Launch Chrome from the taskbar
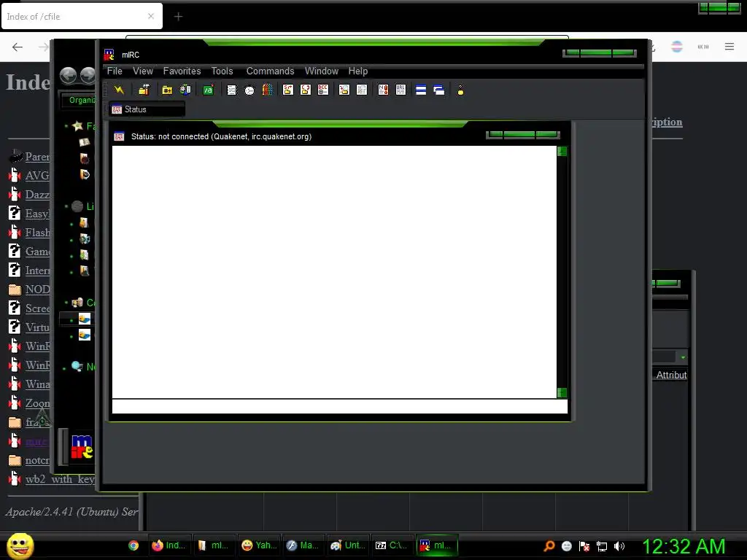 [133, 545]
